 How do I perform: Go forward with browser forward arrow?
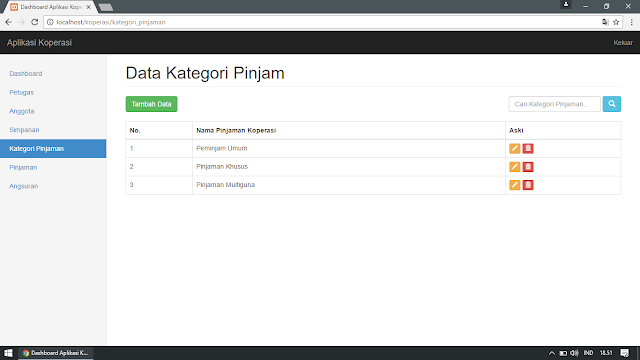click(22, 22)
